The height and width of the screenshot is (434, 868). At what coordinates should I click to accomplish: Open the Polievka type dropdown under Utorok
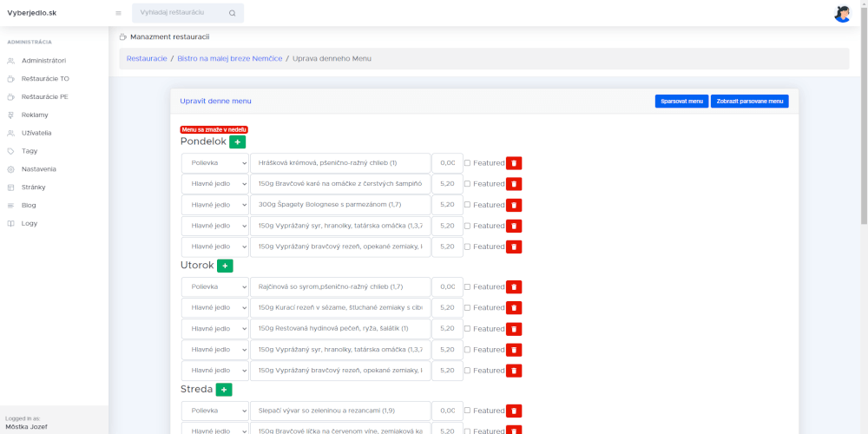click(x=214, y=287)
